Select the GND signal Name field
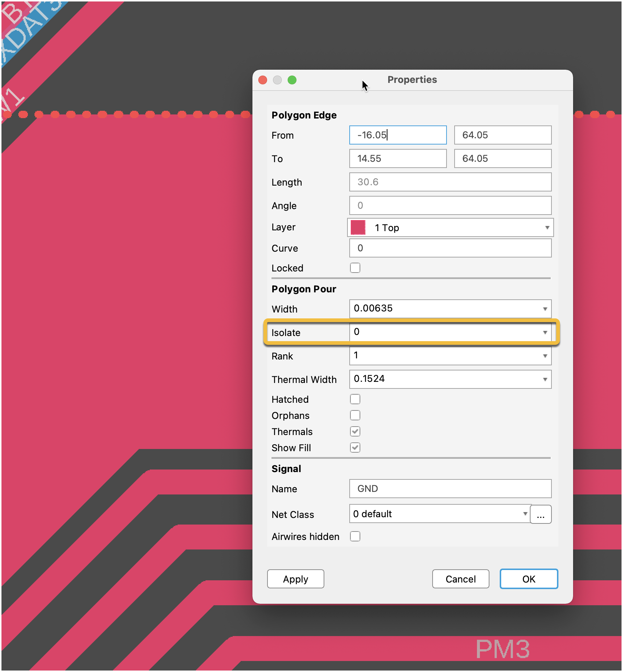623x672 pixels. pyautogui.click(x=450, y=489)
